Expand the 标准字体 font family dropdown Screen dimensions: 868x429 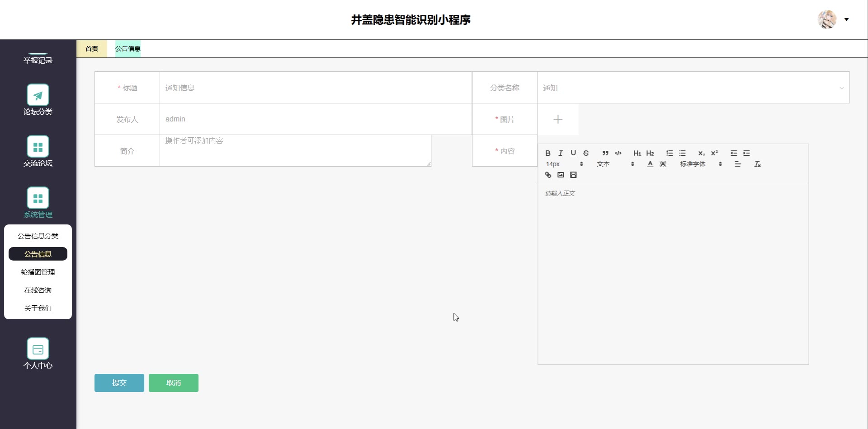pyautogui.click(x=700, y=164)
